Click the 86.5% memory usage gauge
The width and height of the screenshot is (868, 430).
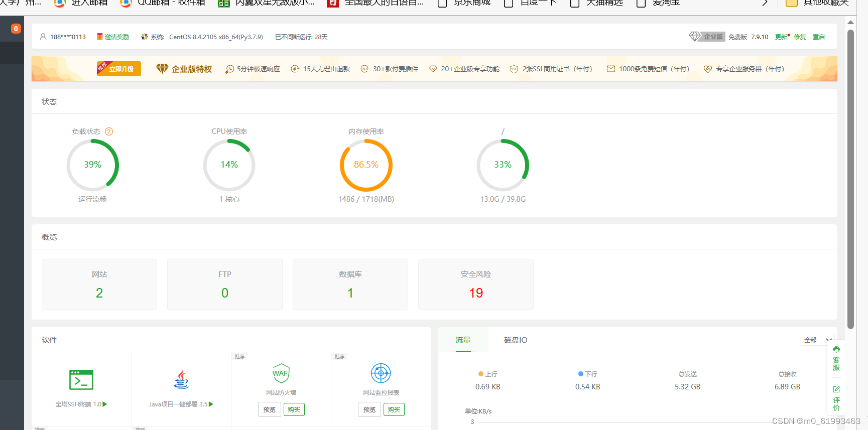[366, 165]
